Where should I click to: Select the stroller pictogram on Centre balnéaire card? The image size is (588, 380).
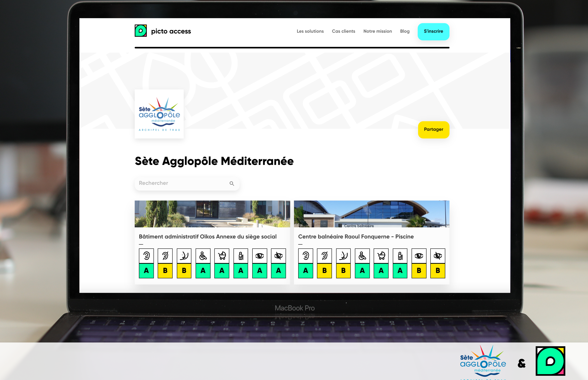[x=381, y=256]
